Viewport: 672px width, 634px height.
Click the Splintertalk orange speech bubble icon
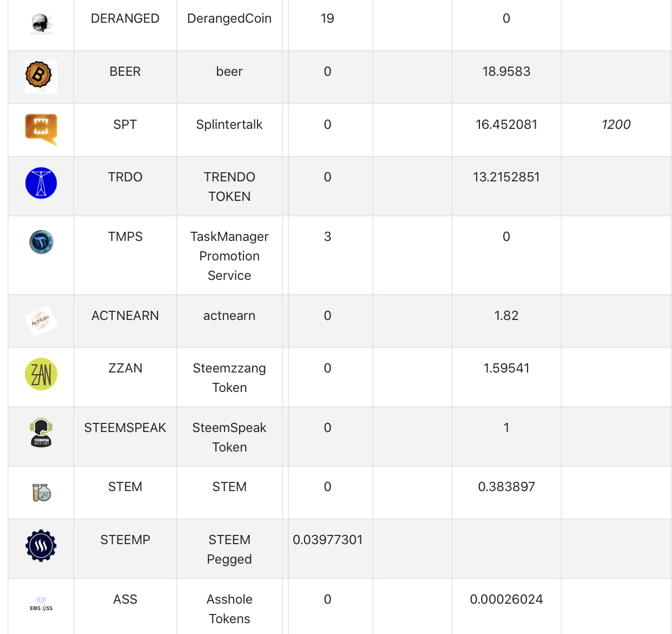click(x=41, y=128)
